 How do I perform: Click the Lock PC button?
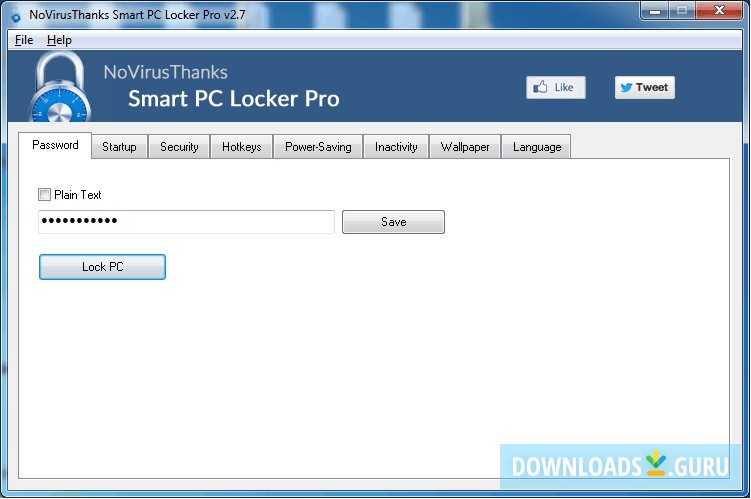coord(102,267)
